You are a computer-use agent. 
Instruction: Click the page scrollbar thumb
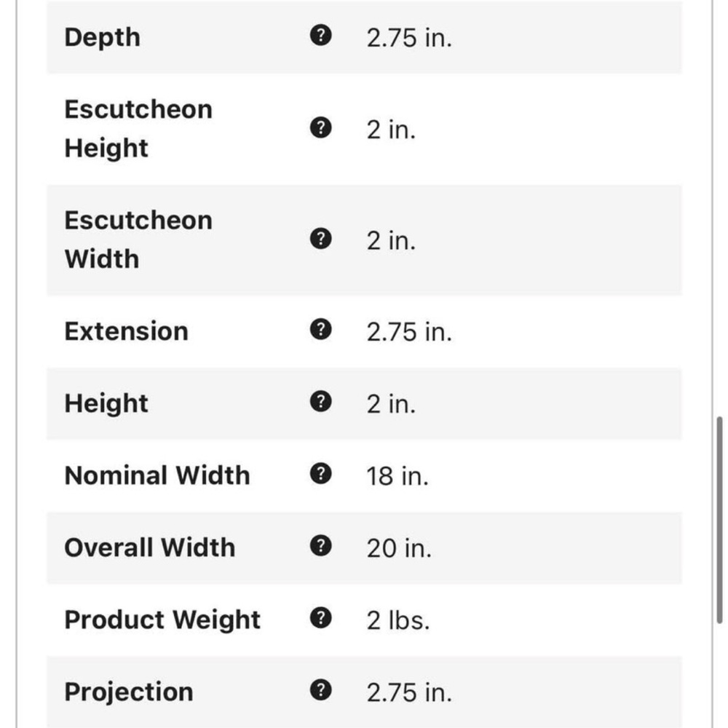[719, 520]
